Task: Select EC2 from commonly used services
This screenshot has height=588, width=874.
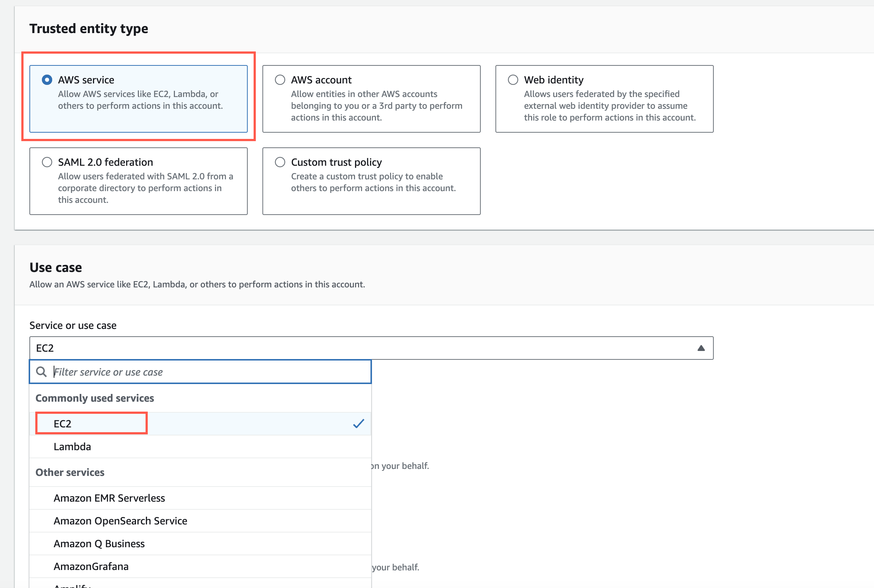Action: (200, 423)
